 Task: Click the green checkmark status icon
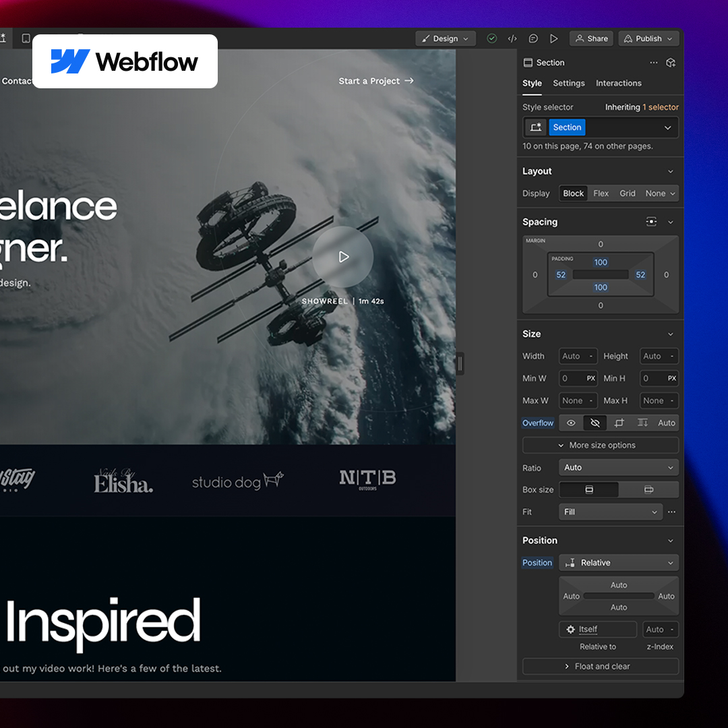pos(491,38)
